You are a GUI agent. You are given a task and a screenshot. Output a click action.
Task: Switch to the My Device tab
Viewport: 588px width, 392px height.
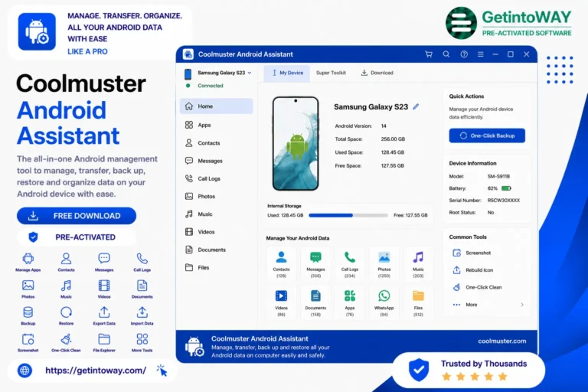(287, 73)
